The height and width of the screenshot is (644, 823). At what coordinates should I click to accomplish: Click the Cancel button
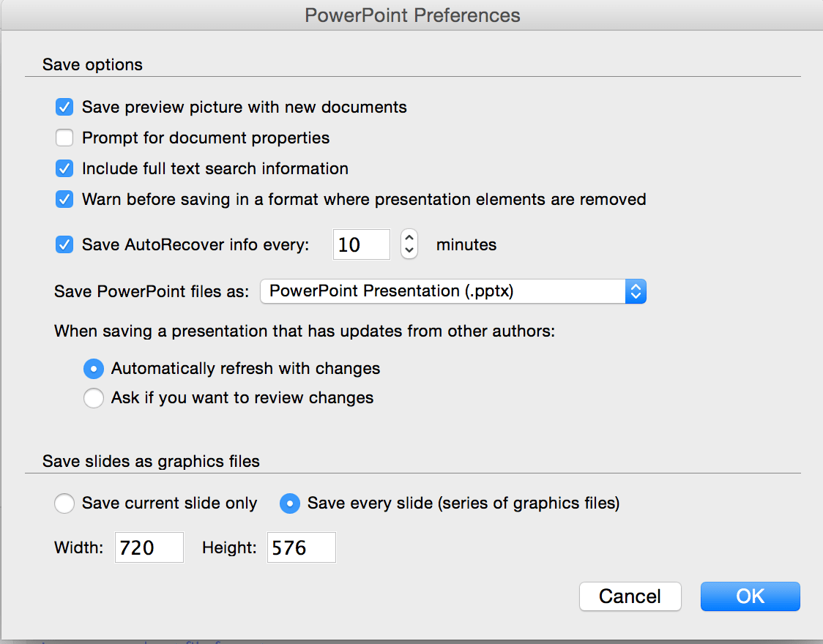coord(630,596)
